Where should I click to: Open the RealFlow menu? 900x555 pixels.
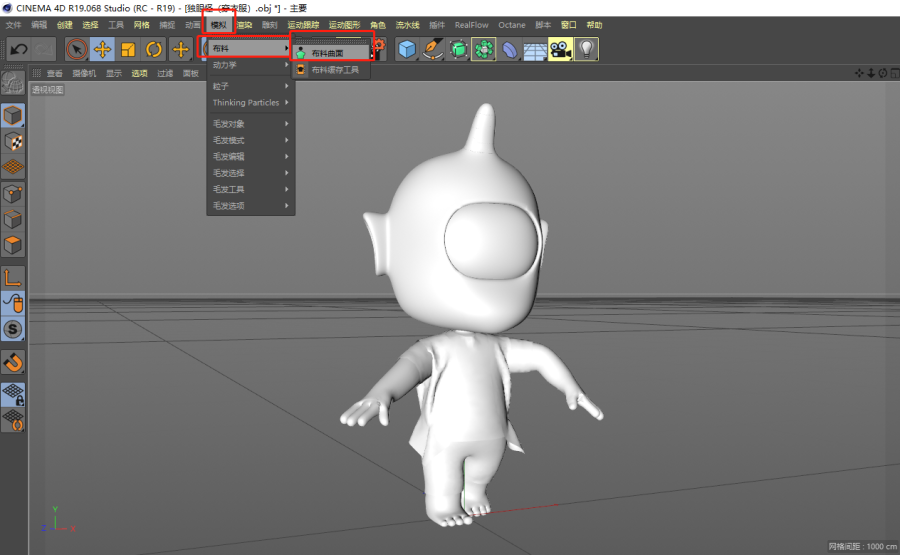pos(471,24)
